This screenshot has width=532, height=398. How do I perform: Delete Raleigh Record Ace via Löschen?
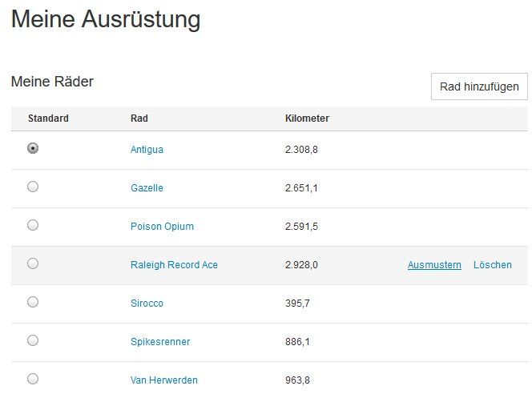[492, 265]
